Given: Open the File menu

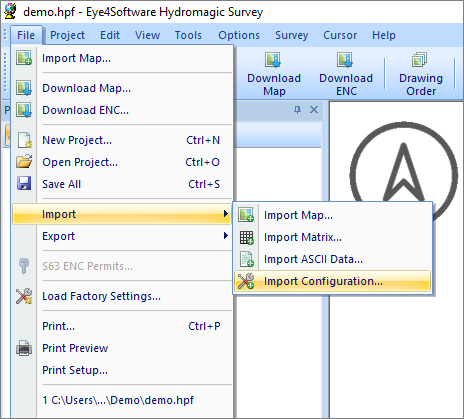Looking at the screenshot, I should (x=26, y=35).
